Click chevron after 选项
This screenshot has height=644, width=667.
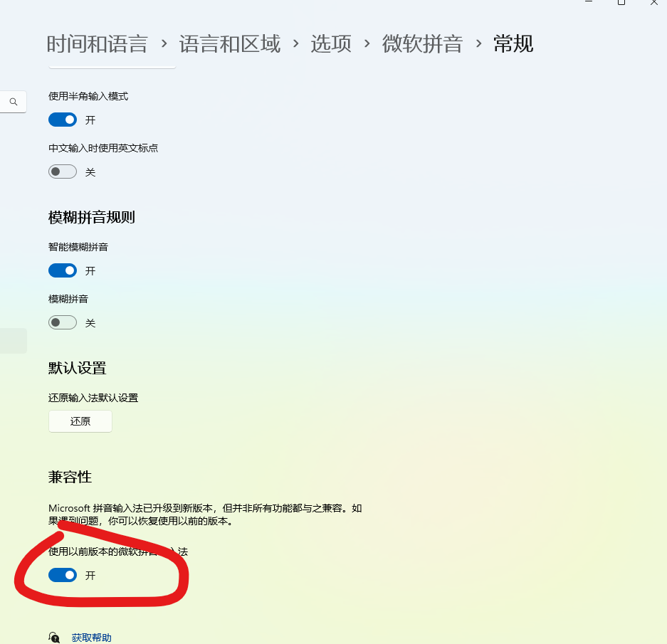point(367,43)
